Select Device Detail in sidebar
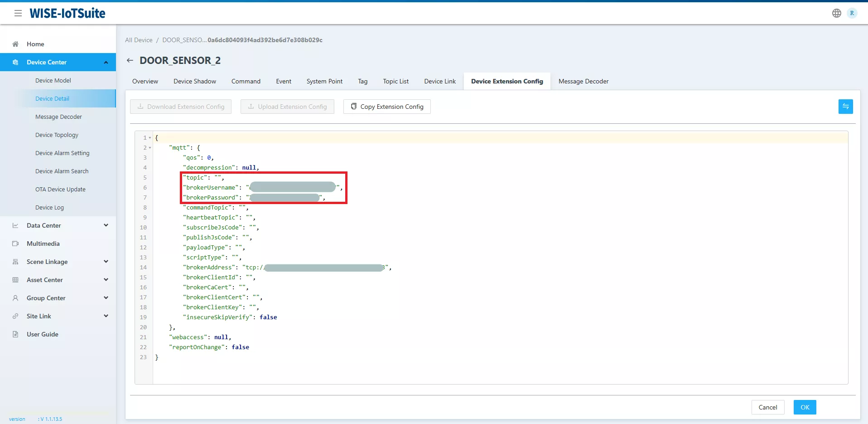Viewport: 868px width, 424px height. point(52,98)
